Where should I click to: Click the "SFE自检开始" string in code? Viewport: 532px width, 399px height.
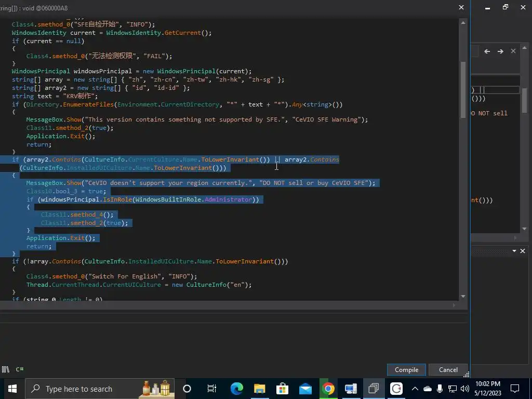pos(96,24)
